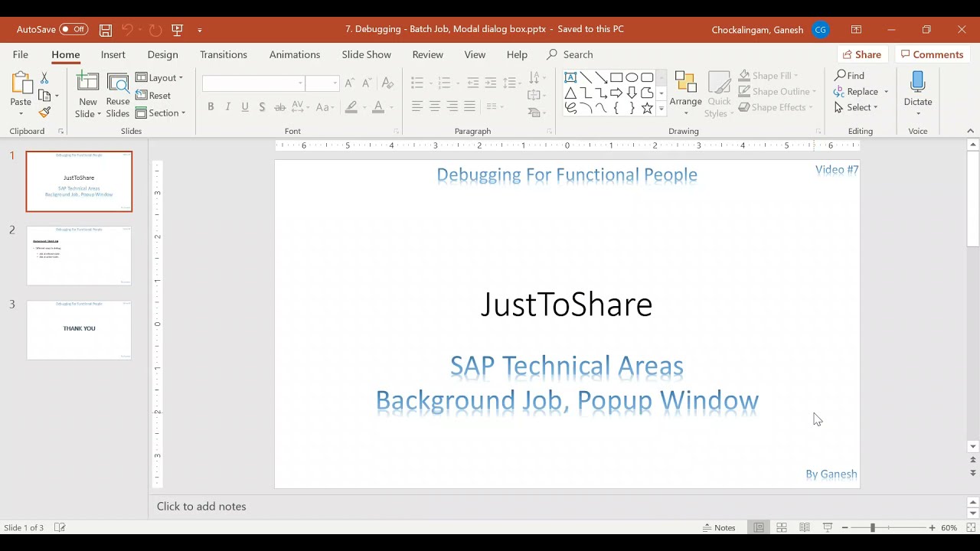Image resolution: width=980 pixels, height=551 pixels.
Task: Save the presentation with the Save icon
Action: point(106,30)
